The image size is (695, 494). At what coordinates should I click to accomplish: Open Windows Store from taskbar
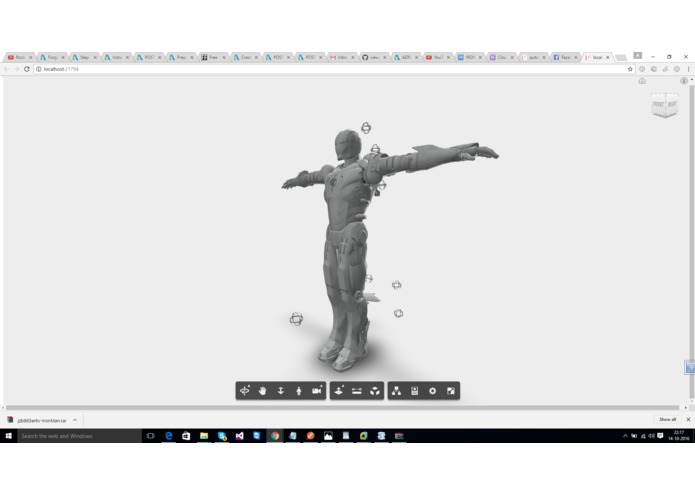pos(186,436)
